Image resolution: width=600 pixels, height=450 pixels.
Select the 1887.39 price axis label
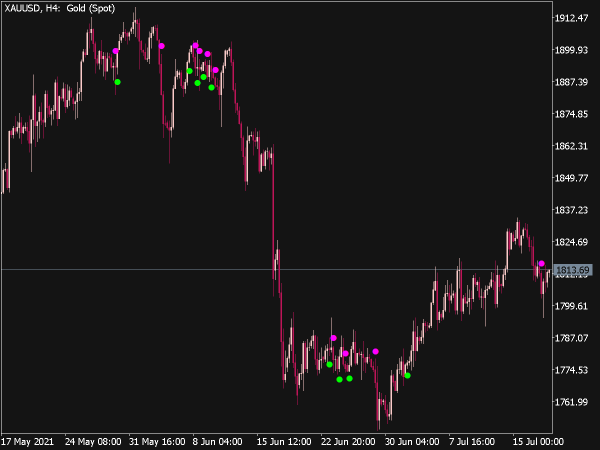pos(571,82)
